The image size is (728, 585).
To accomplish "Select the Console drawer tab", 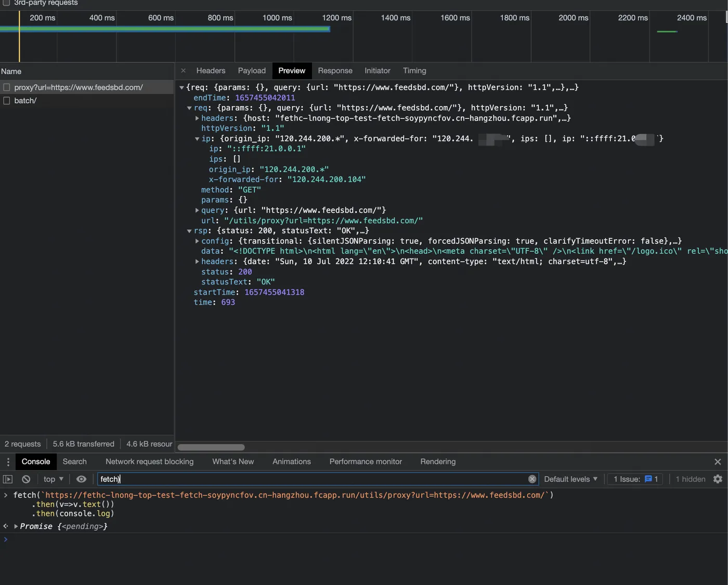I will pyautogui.click(x=36, y=462).
